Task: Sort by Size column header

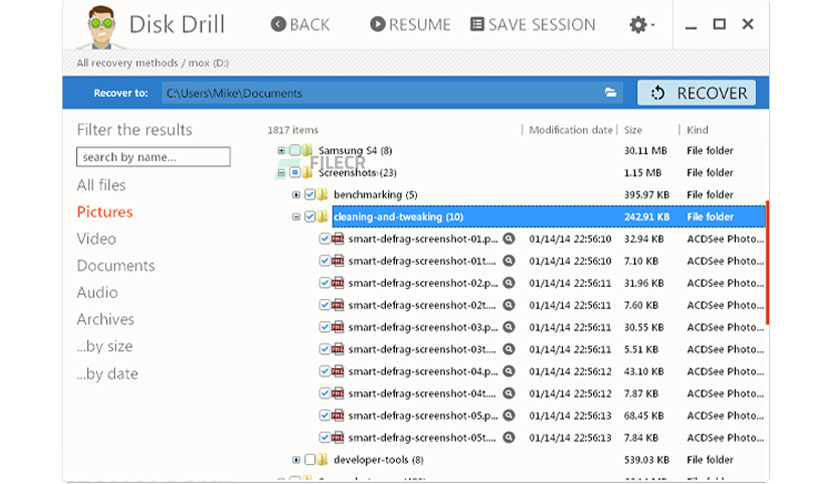Action: click(633, 130)
